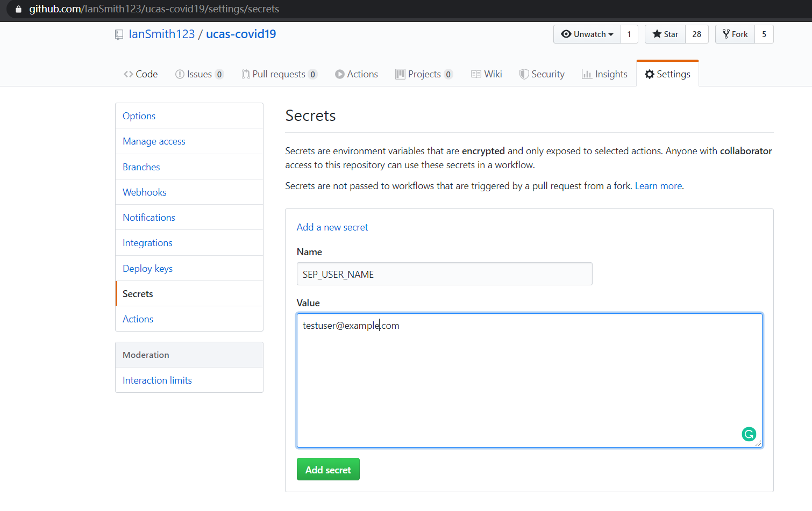812x511 pixels.
Task: Click the Moderation sidebar header
Action: [x=189, y=355]
